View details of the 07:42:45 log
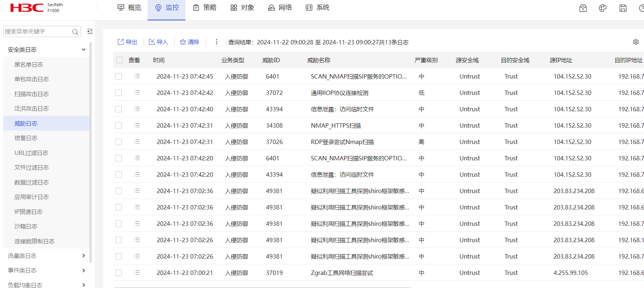Screen dimensions: 644x288 click(137, 76)
